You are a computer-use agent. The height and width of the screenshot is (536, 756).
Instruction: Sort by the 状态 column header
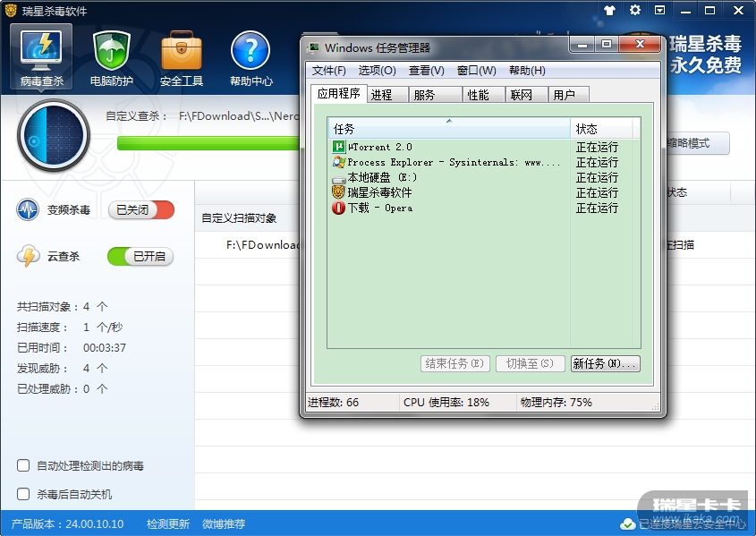[602, 129]
